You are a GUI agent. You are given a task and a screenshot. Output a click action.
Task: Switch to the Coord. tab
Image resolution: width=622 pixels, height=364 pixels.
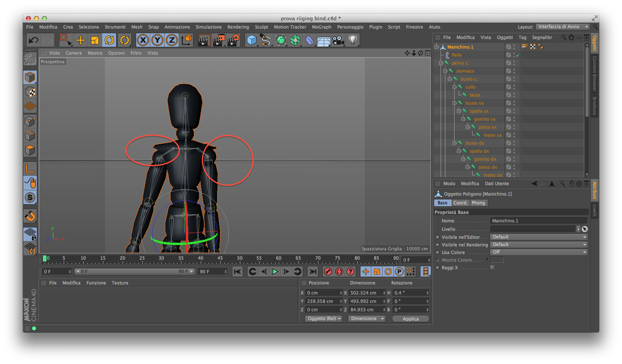[x=460, y=203]
